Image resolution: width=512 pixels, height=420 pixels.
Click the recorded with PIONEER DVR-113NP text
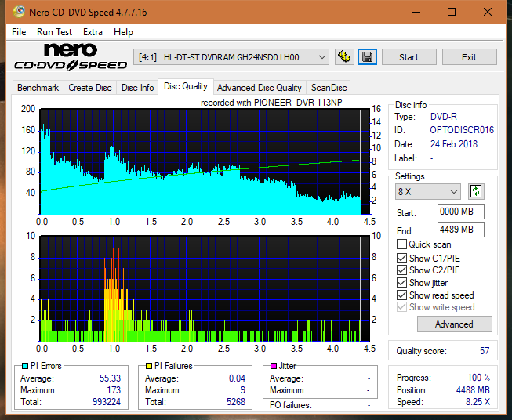pos(271,103)
